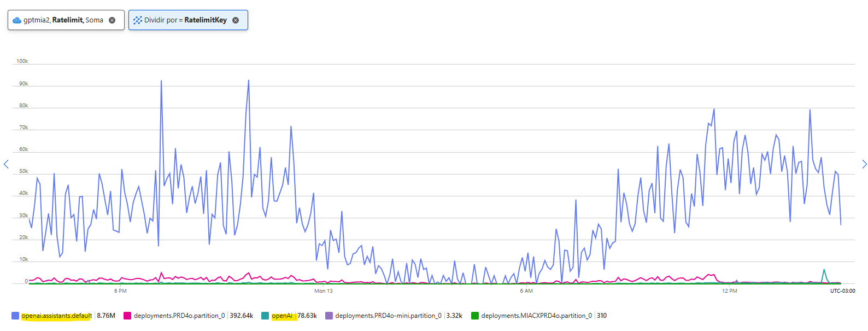Go to previous time range with left chevron
The height and width of the screenshot is (331, 868).
pos(6,164)
